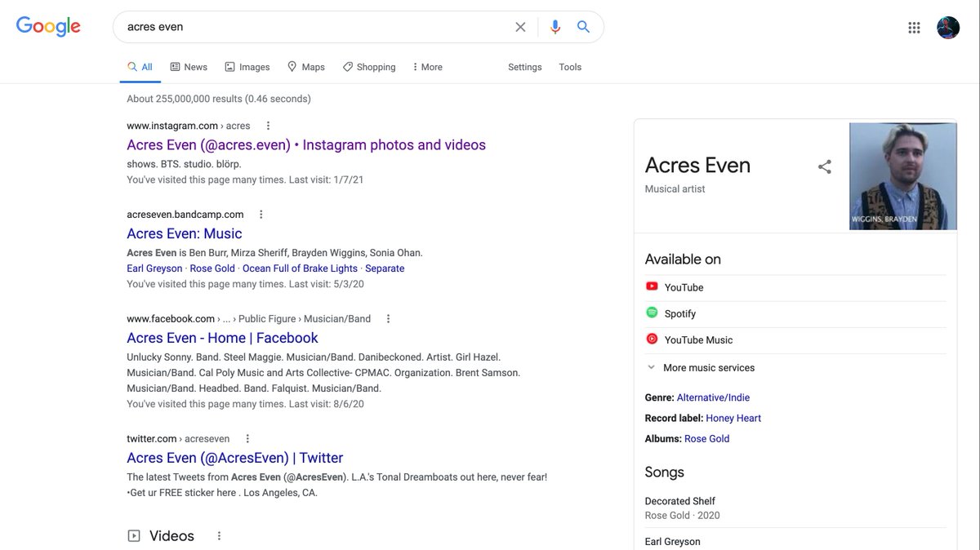Start voice search with microphone icon
Screen dimensions: 980x550
pyautogui.click(x=555, y=27)
